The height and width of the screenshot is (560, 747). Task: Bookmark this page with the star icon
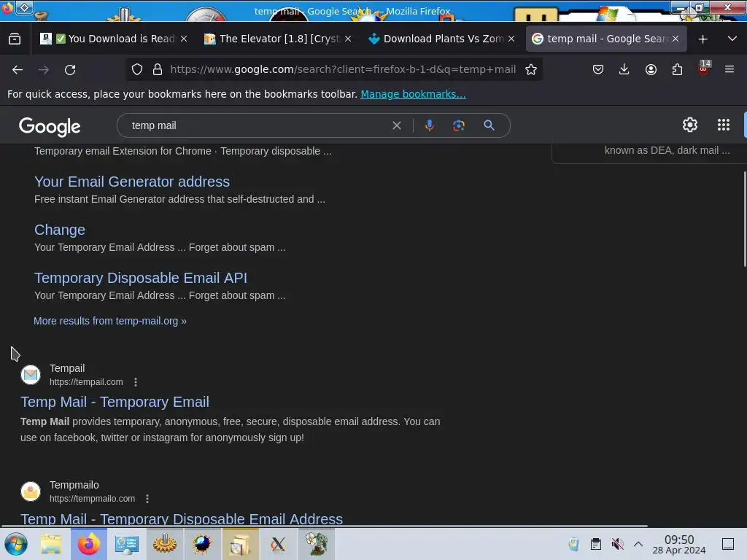coord(531,69)
